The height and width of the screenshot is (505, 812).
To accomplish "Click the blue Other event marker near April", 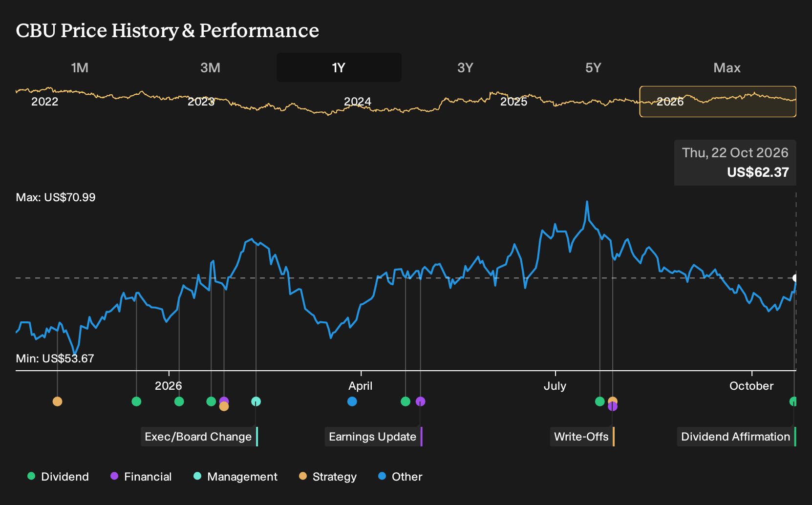I will 352,401.
